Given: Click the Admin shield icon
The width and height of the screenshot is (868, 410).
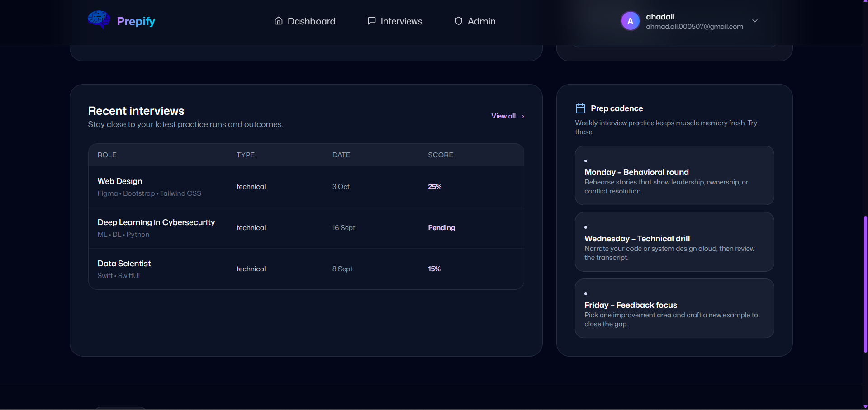Looking at the screenshot, I should 459,21.
